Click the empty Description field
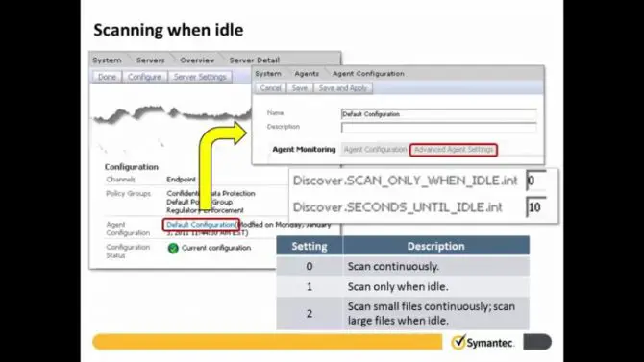This screenshot has height=362, width=644. [x=438, y=128]
